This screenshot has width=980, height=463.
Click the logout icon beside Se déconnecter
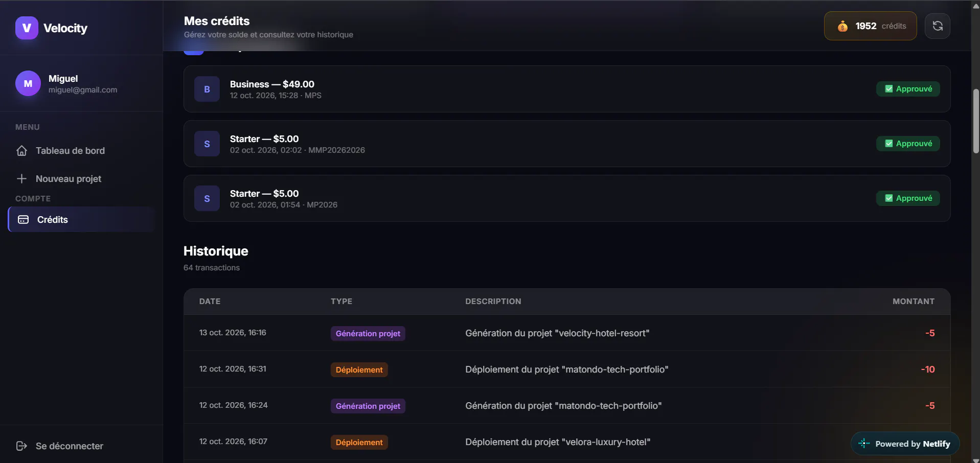click(x=21, y=446)
